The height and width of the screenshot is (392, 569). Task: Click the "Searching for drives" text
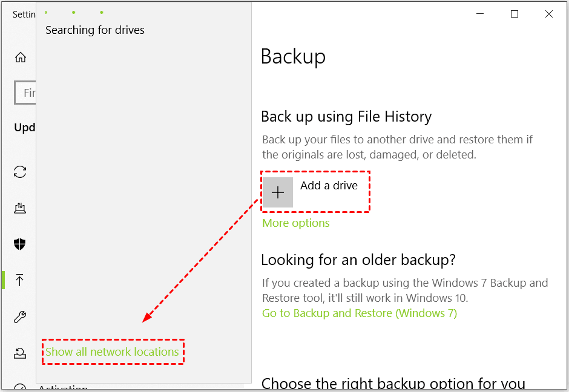coord(95,30)
